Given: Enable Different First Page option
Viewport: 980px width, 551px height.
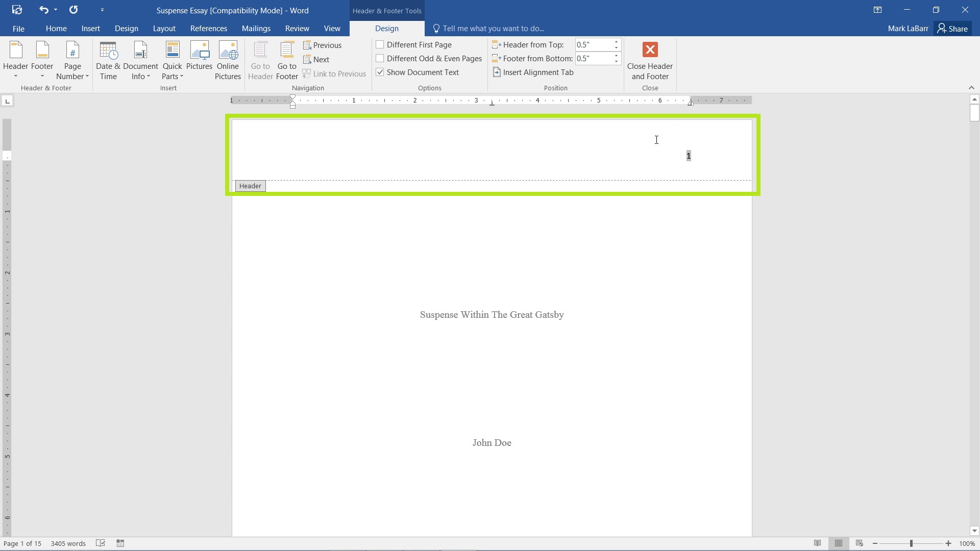Looking at the screenshot, I should click(380, 44).
